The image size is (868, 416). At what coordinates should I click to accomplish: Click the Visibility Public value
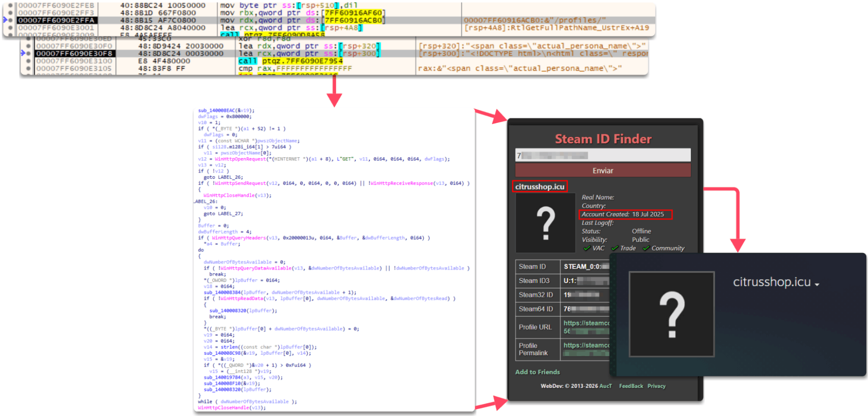pos(640,240)
